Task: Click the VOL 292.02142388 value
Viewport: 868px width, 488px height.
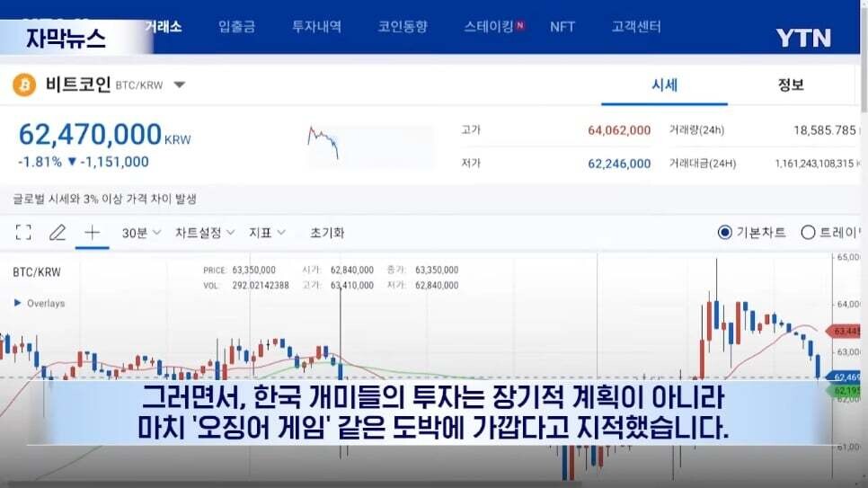Action: (x=261, y=285)
